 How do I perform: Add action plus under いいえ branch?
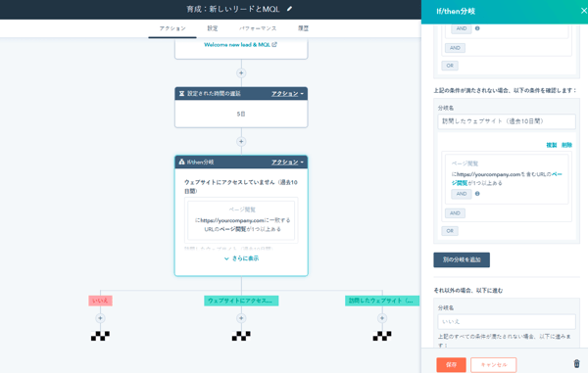(100, 318)
